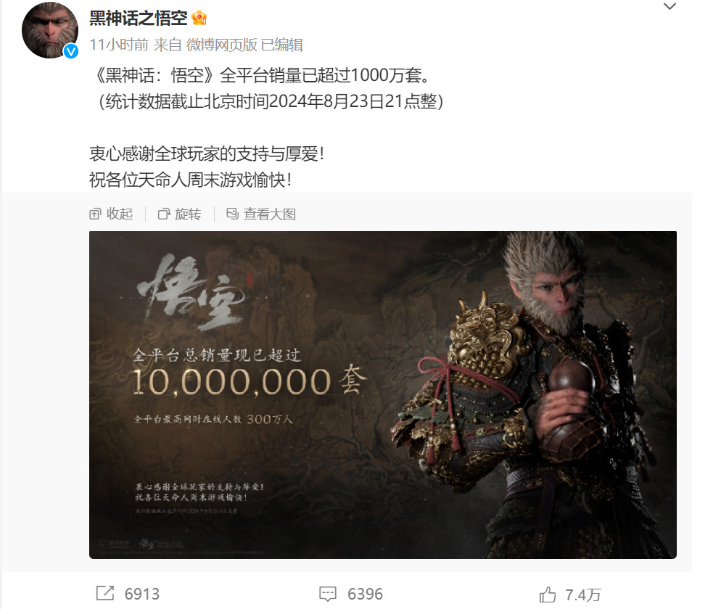The width and height of the screenshot is (727, 614).
Task: Click the 查看大图 picture icon
Action: (232, 214)
